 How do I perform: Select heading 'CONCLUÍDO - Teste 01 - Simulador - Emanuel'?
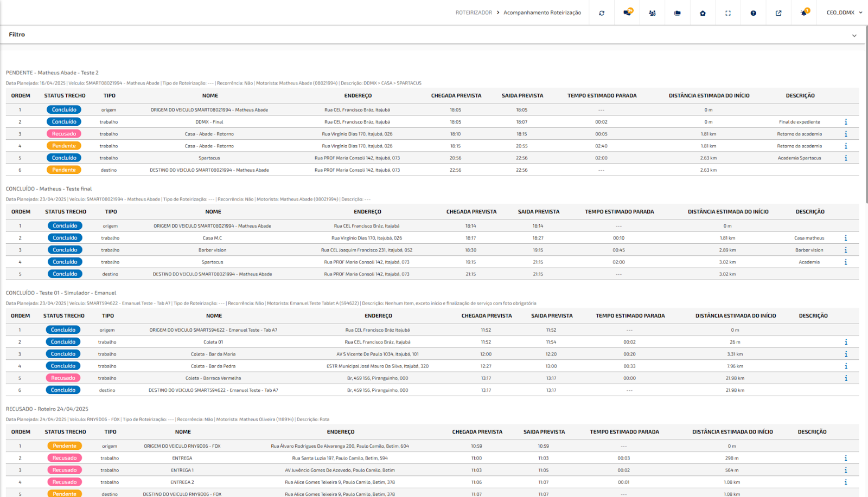[61, 293]
